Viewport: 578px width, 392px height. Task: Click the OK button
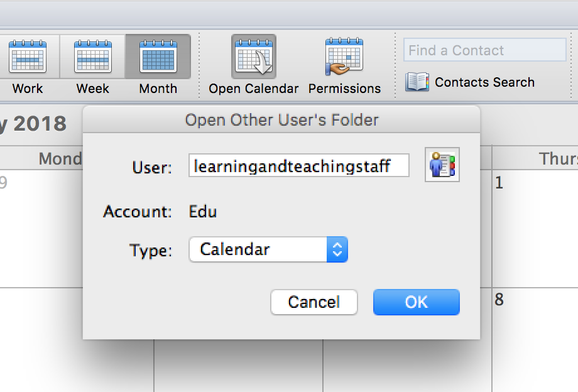(416, 302)
